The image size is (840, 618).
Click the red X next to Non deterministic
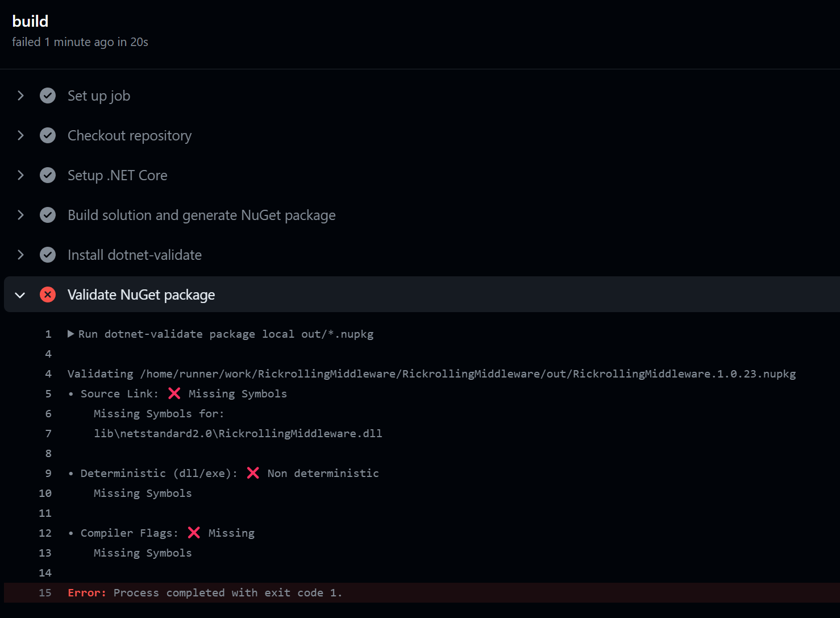[x=253, y=472]
